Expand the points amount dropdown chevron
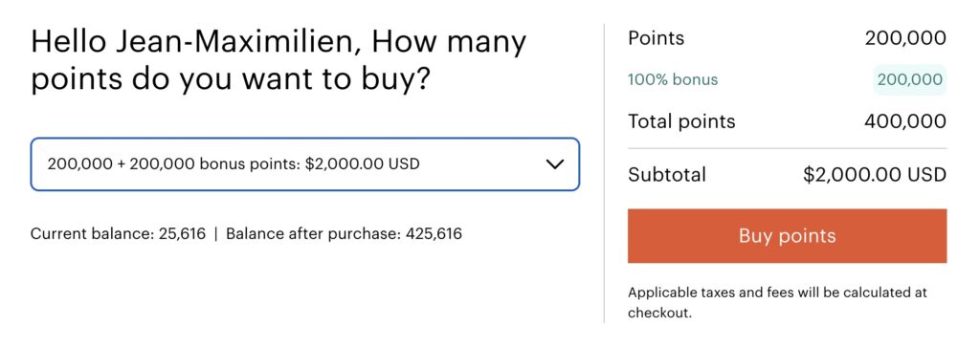The height and width of the screenshot is (347, 980). [x=554, y=164]
